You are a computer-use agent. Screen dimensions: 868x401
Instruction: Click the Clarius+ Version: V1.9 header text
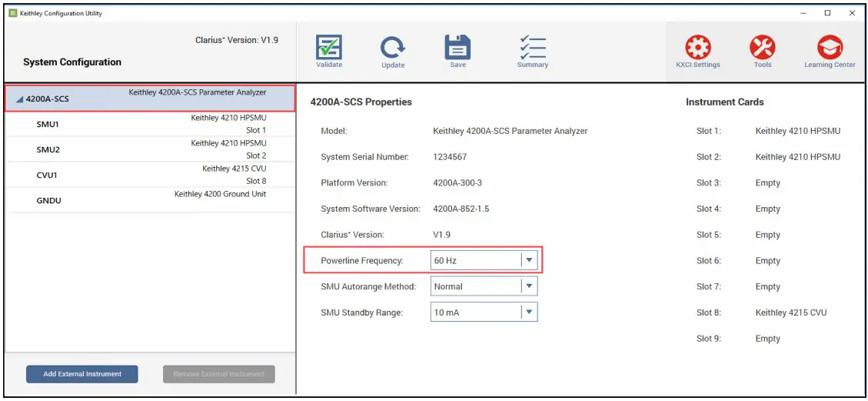tap(236, 40)
